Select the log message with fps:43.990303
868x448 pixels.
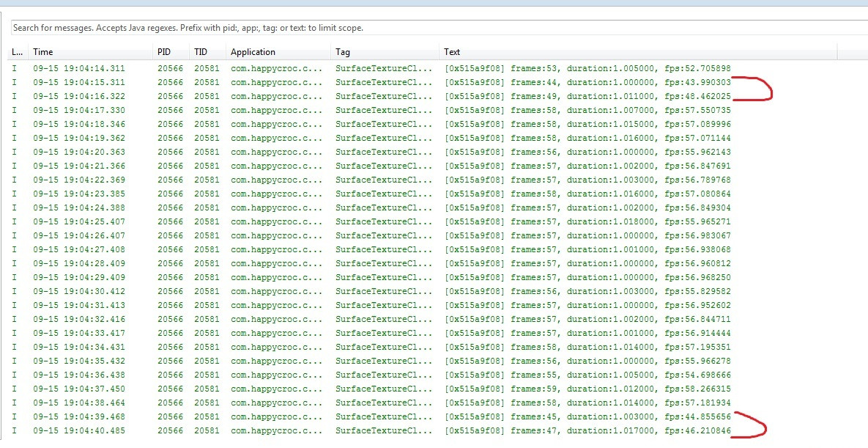click(587, 83)
